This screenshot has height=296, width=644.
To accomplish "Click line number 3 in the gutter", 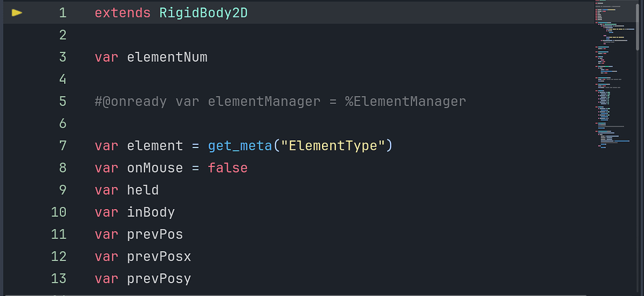I will tap(62, 57).
